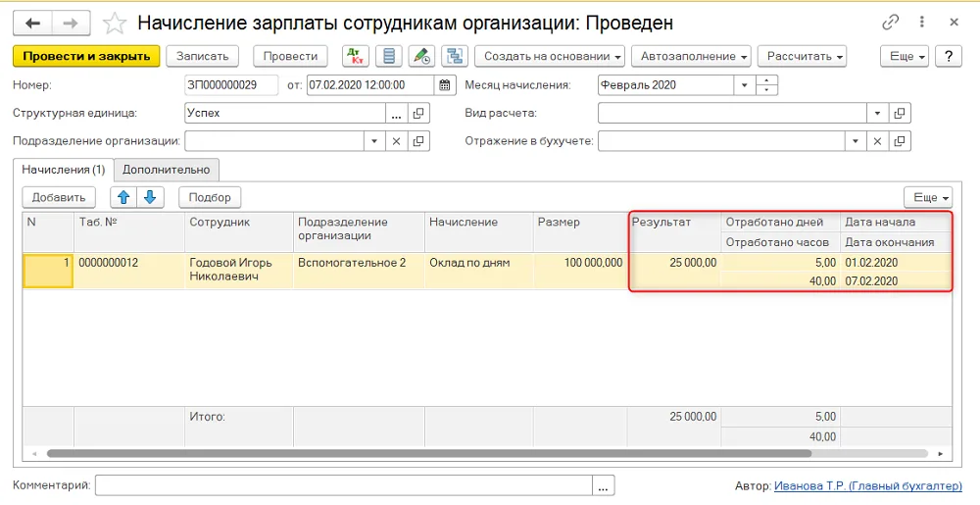Screen dimensions: 980x505
Task: Click the document date field
Action: [x=370, y=85]
